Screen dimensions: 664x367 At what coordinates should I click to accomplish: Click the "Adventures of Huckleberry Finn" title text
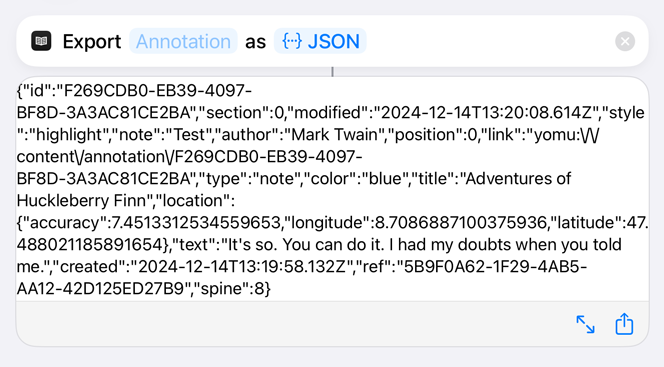click(294, 189)
